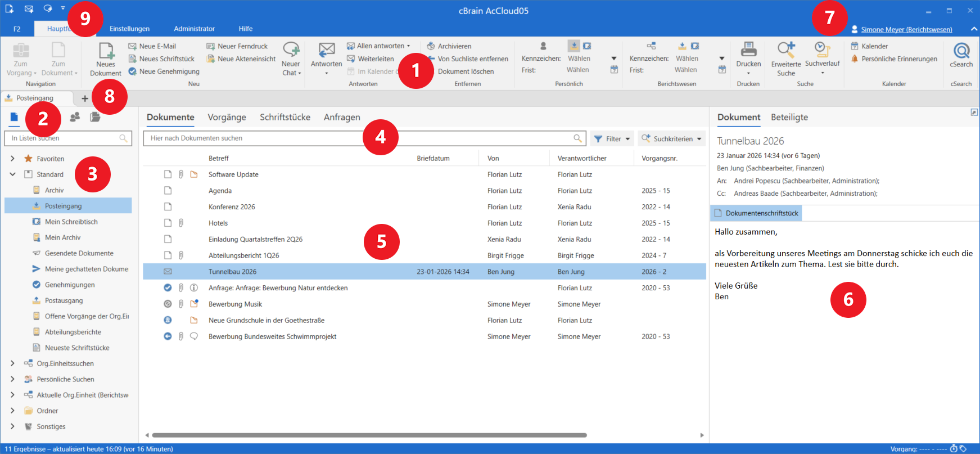This screenshot has height=454, width=980.
Task: Select the Konferenz 2026 document row
Action: [424, 207]
